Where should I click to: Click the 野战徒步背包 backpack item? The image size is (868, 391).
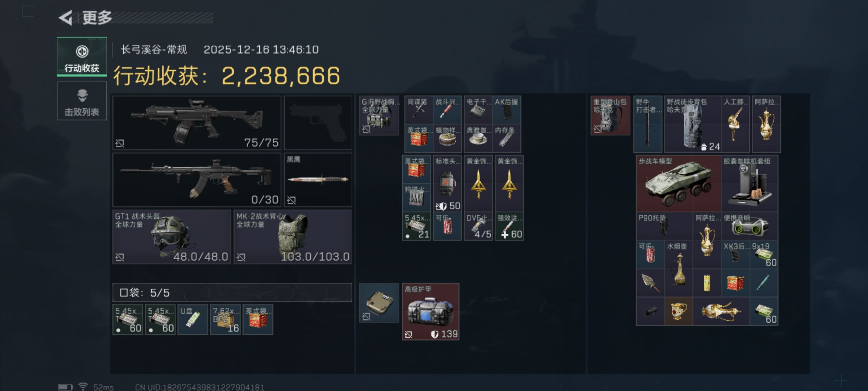pyautogui.click(x=693, y=124)
